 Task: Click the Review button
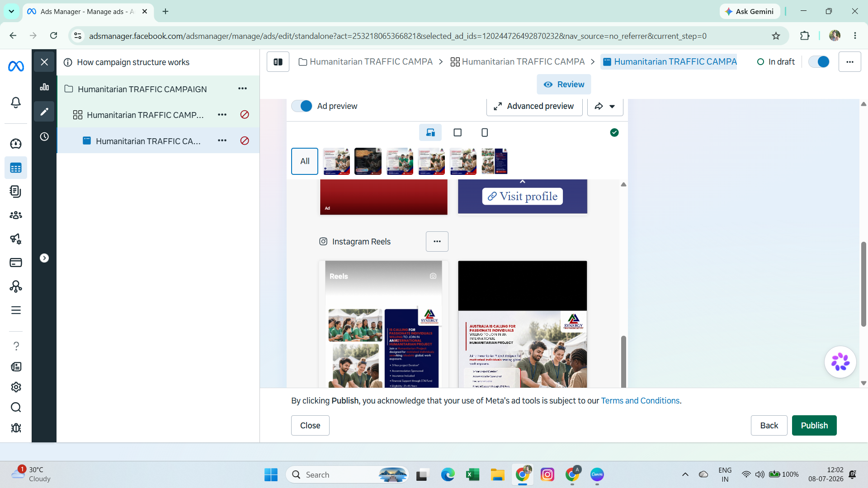pos(564,84)
